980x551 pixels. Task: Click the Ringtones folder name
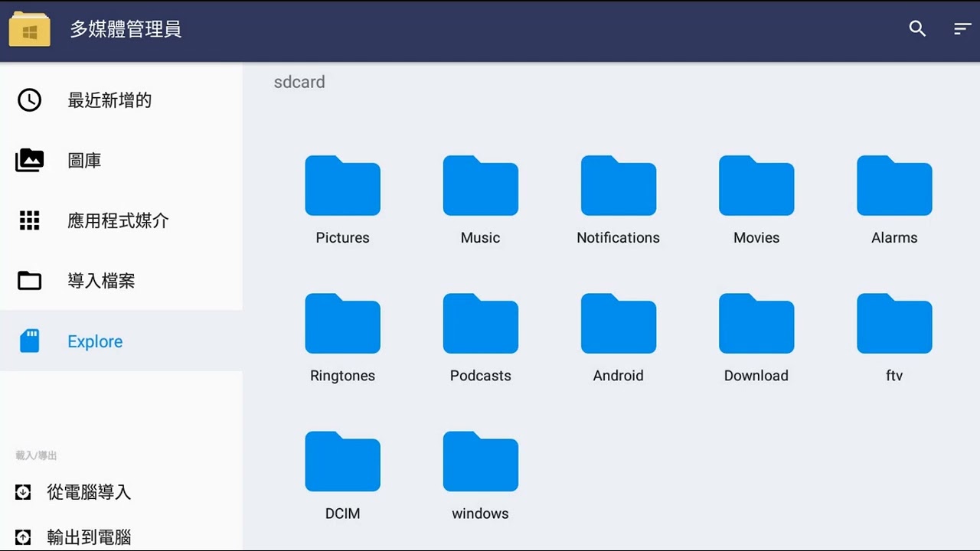tap(342, 376)
